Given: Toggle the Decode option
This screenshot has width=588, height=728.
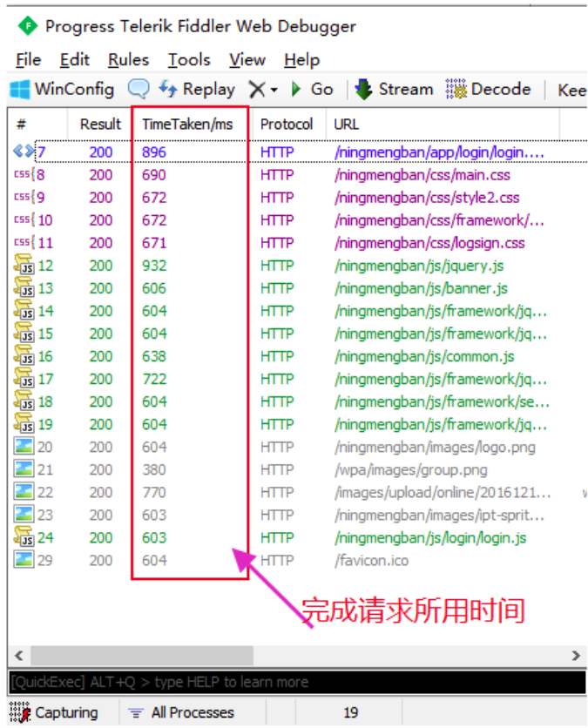Looking at the screenshot, I should point(488,89).
